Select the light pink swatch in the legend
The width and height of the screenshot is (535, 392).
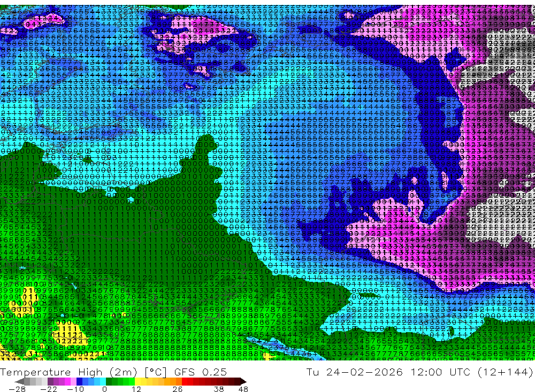point(74,382)
